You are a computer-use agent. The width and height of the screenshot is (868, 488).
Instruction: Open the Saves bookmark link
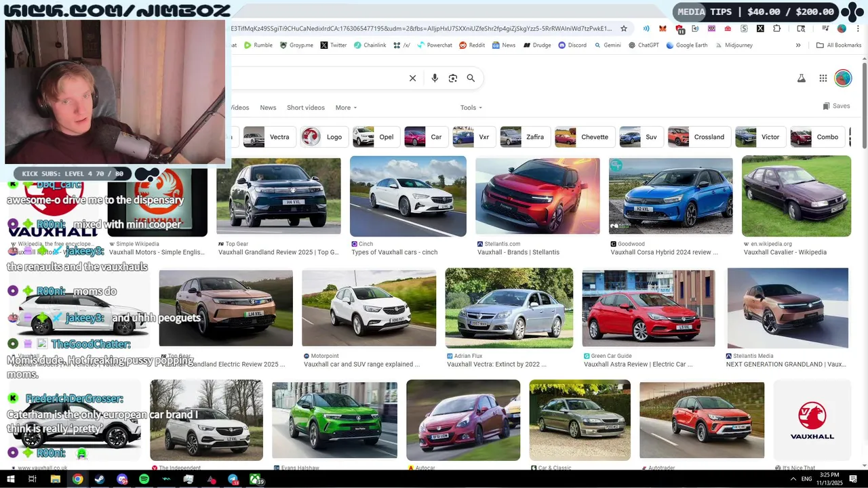point(836,106)
